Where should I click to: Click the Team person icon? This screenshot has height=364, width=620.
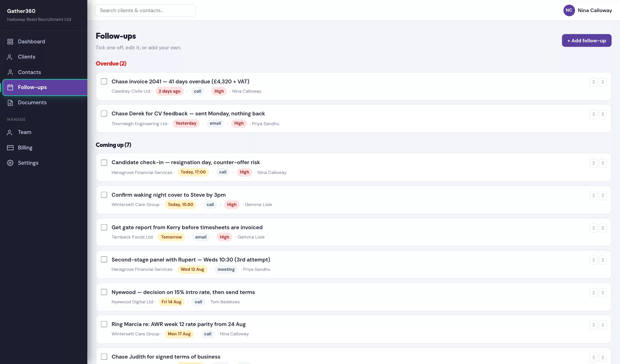(10, 132)
